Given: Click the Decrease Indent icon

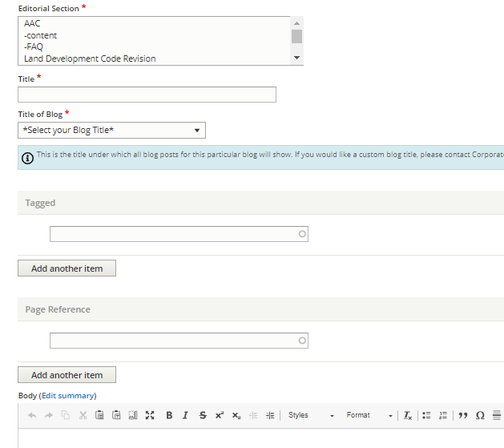Looking at the screenshot, I should coord(253,415).
